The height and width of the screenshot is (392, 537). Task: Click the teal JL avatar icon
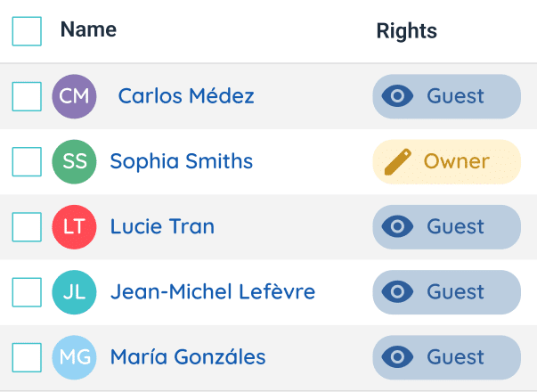click(x=75, y=291)
